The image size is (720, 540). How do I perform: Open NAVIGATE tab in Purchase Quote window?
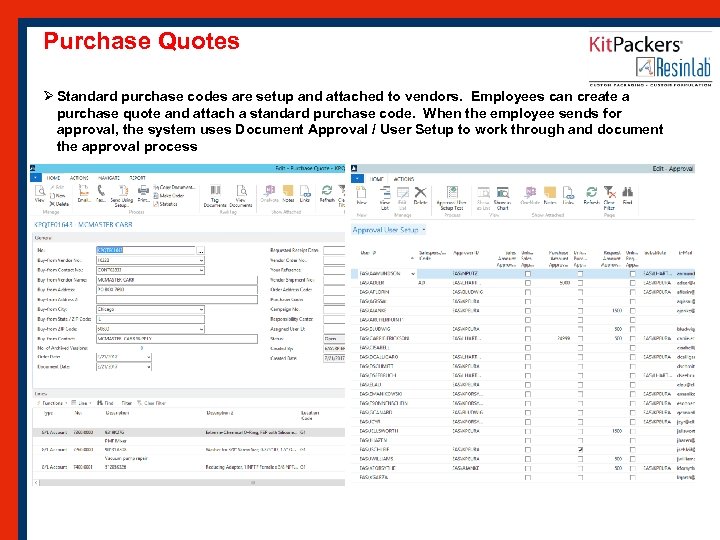click(x=109, y=178)
